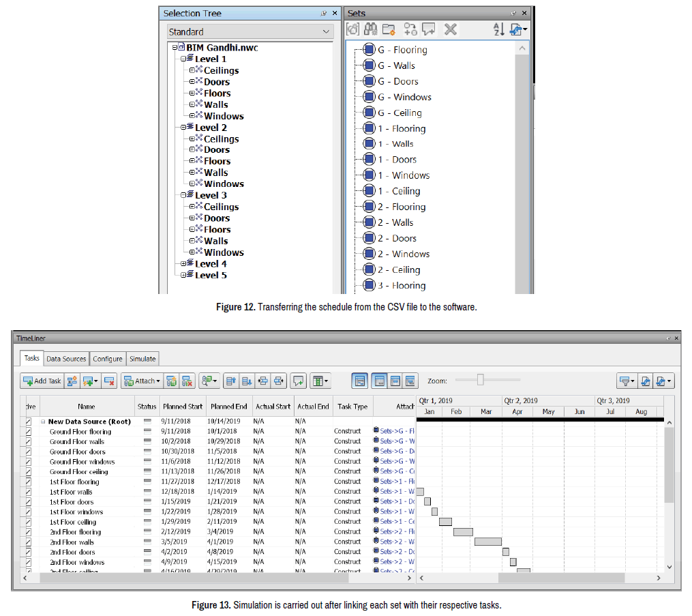Sort the sets alphabetically with A-Z icon

click(x=498, y=29)
